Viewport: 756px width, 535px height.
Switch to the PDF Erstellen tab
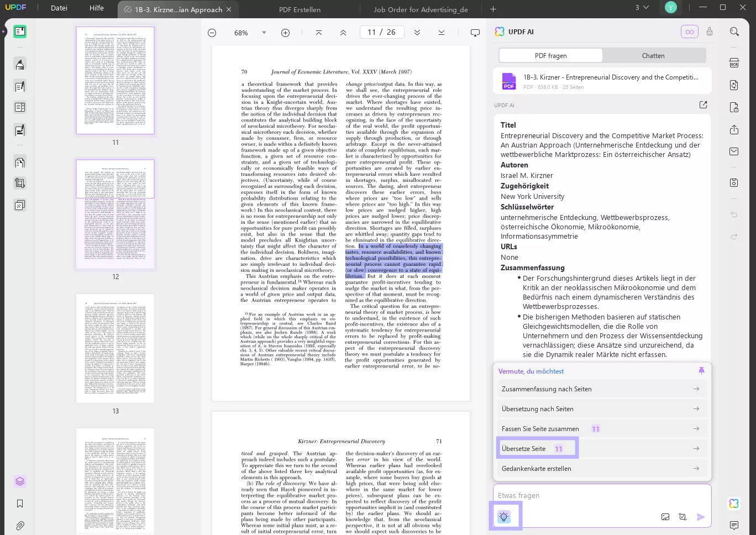pos(300,9)
